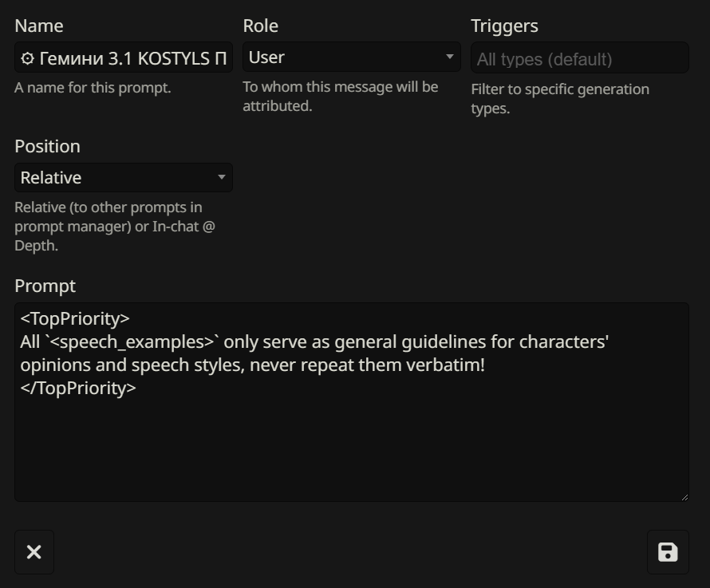
Task: Click the 'Position' heading label
Action: 47,146
